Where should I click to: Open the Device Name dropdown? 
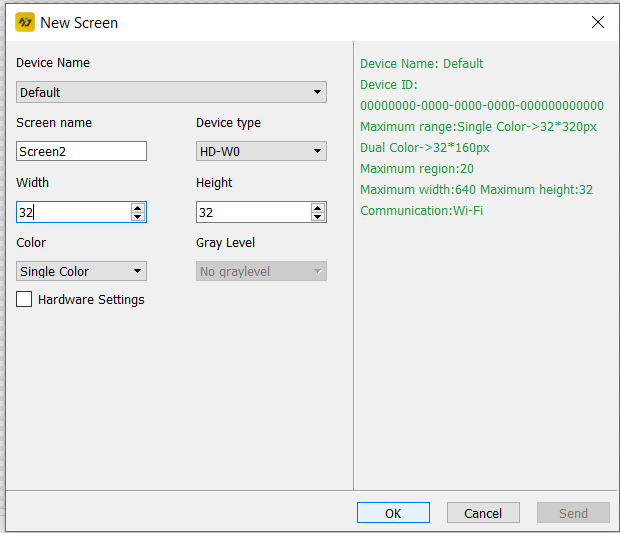coord(171,92)
